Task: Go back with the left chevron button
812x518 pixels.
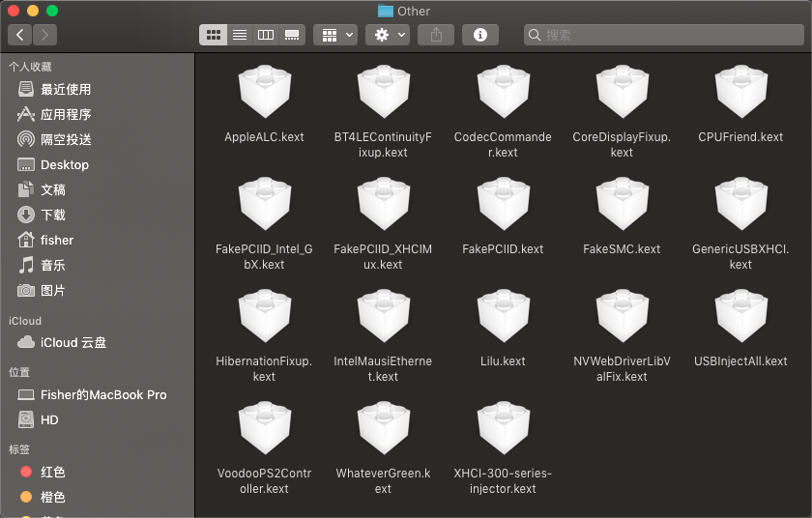Action: 19,35
